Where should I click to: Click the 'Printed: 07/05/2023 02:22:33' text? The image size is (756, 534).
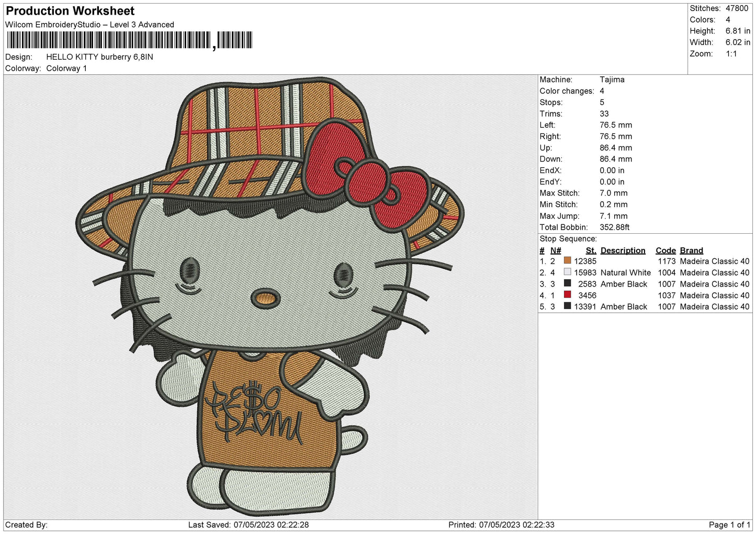501,525
